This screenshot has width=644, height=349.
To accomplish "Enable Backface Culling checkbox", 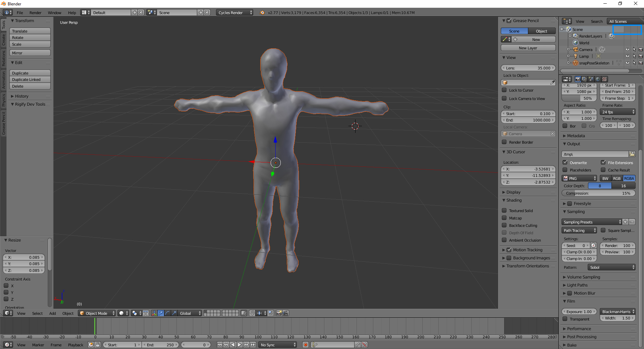I will [504, 225].
